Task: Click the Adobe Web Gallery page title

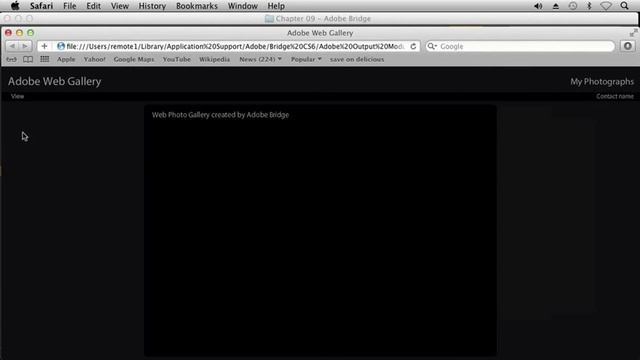Action: (55, 81)
